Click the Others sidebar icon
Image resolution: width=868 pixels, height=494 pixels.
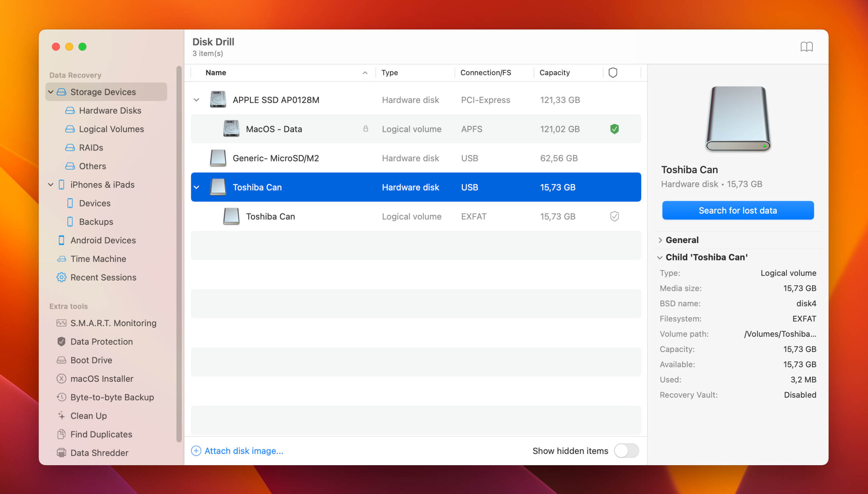[x=70, y=166]
